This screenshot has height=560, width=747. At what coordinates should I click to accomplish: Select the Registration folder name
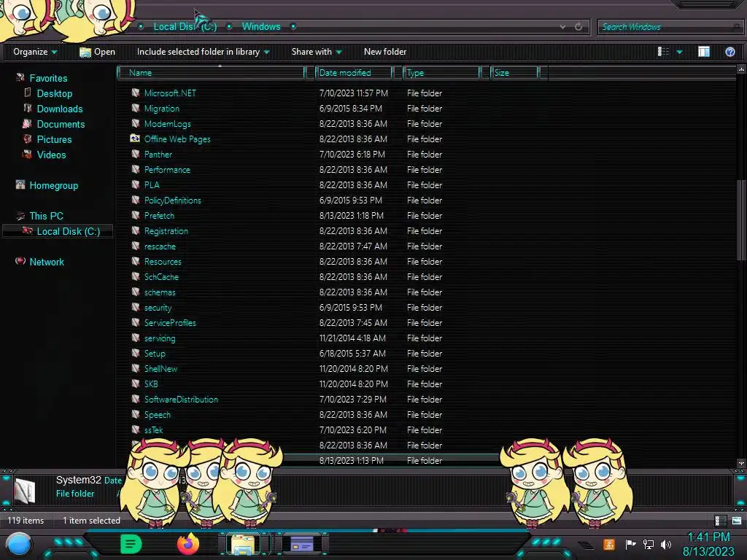[x=166, y=231]
